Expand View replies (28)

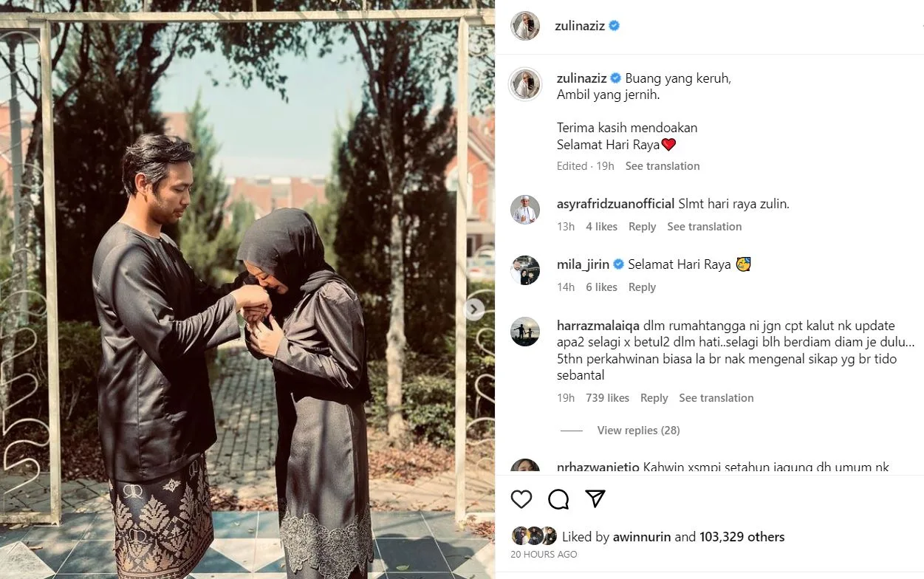tap(638, 431)
